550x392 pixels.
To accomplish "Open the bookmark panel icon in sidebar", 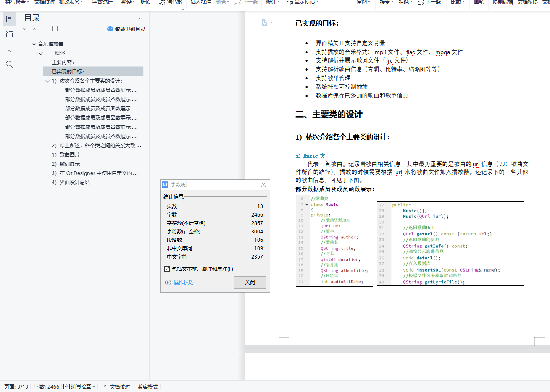I will coord(9,49).
